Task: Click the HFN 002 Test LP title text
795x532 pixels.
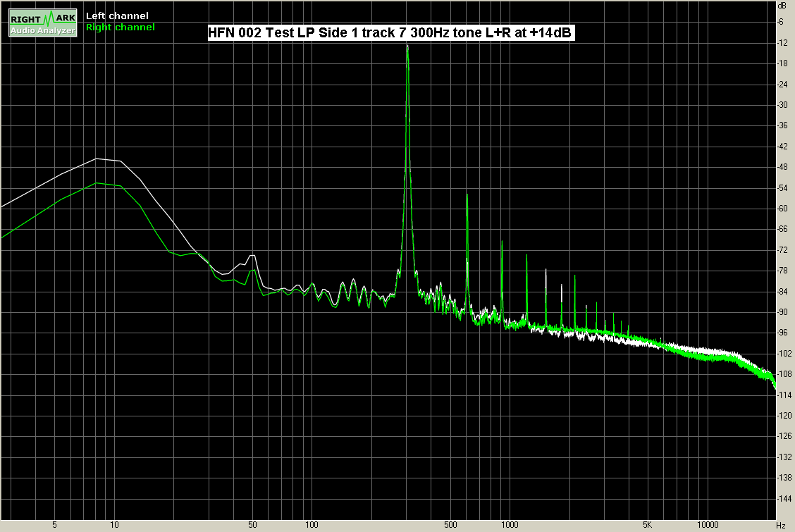Action: (x=390, y=32)
